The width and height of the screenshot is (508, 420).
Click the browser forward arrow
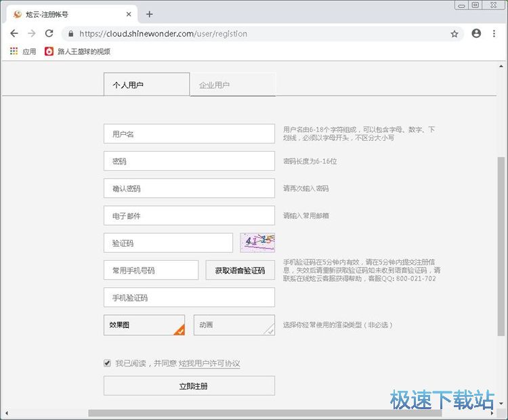coord(31,33)
